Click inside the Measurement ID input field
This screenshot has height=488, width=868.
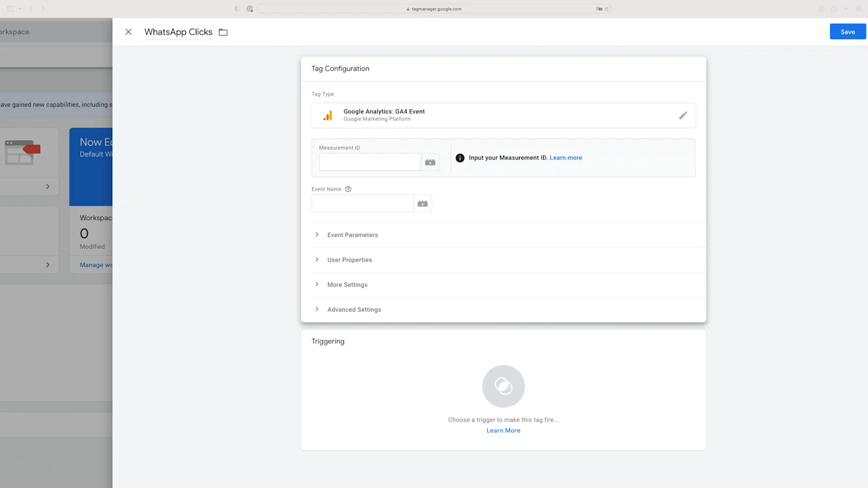[x=369, y=162]
